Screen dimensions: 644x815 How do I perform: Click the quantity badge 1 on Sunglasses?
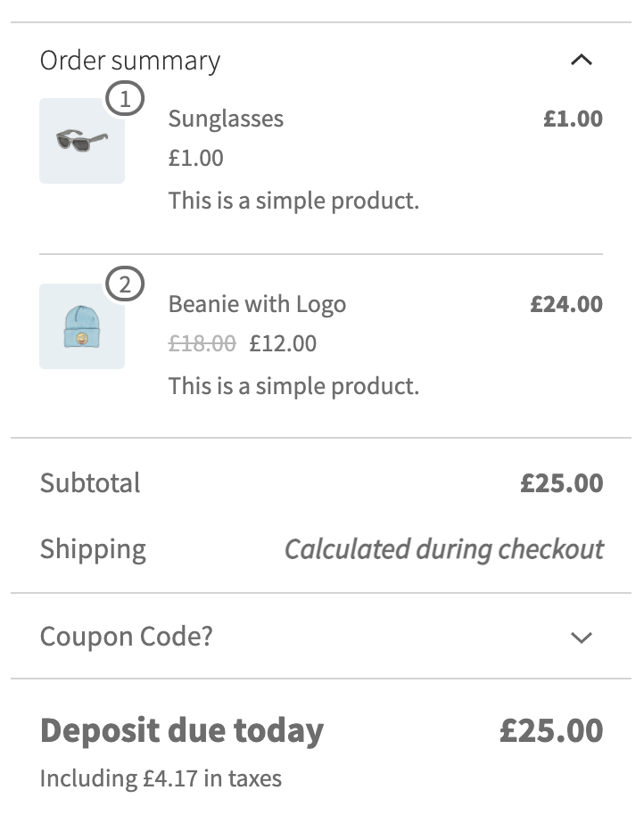click(125, 100)
